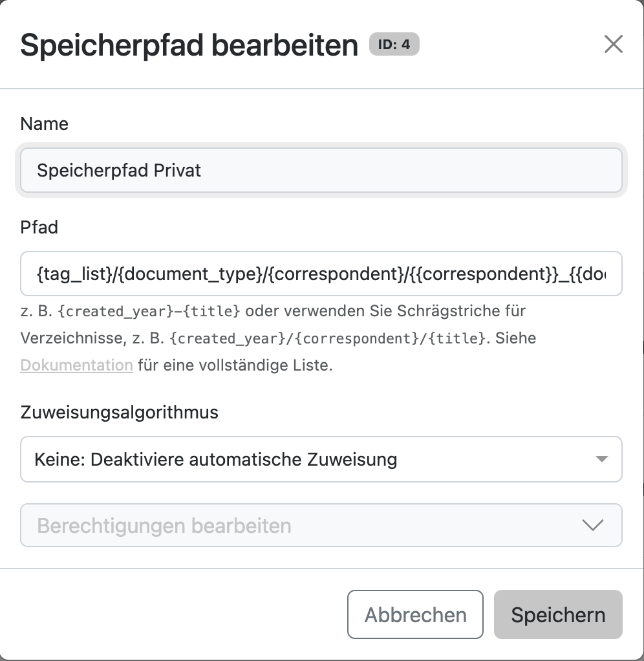Click the Speichern button
The width and height of the screenshot is (644, 661).
tap(558, 614)
